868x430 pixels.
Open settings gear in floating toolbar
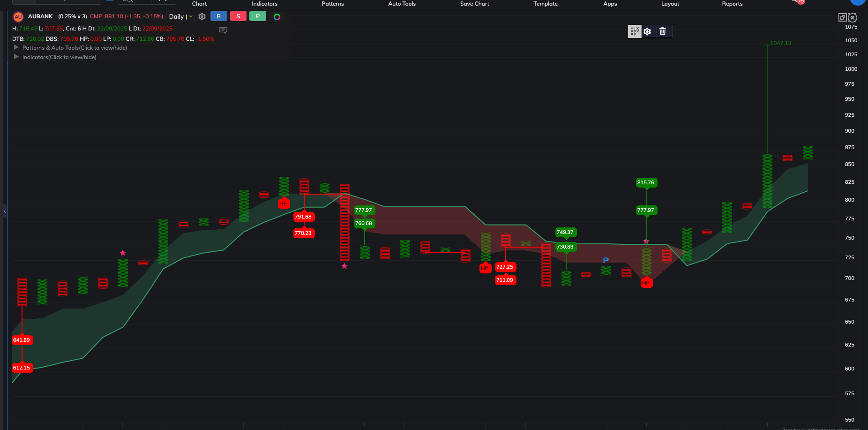click(x=647, y=31)
